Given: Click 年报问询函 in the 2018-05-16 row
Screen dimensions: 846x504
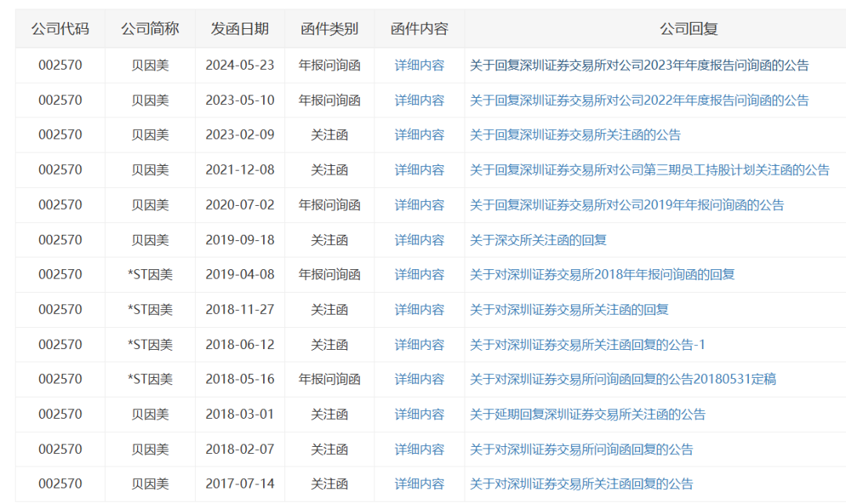Looking at the screenshot, I should [329, 379].
